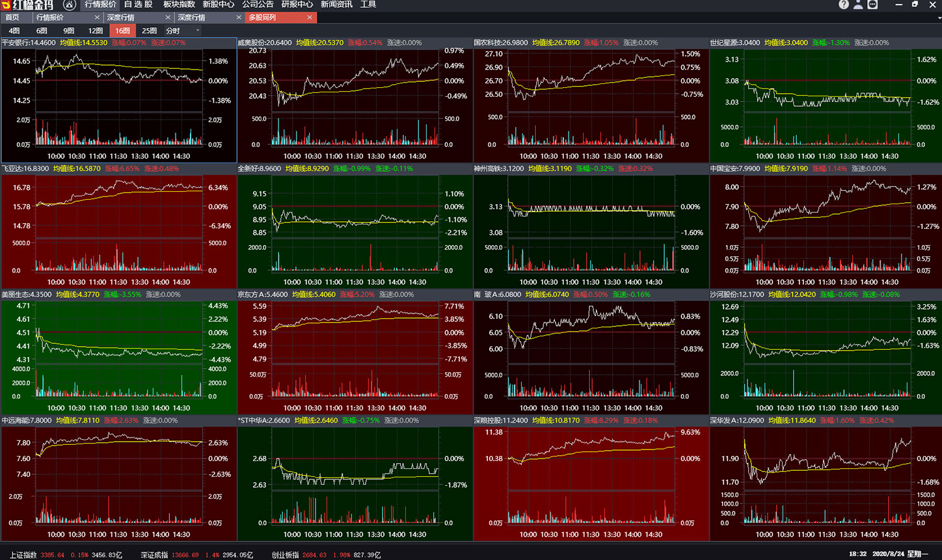This screenshot has width=942, height=560.
Task: Select the 美丽生态 chart header
Action: pyautogui.click(x=118, y=294)
